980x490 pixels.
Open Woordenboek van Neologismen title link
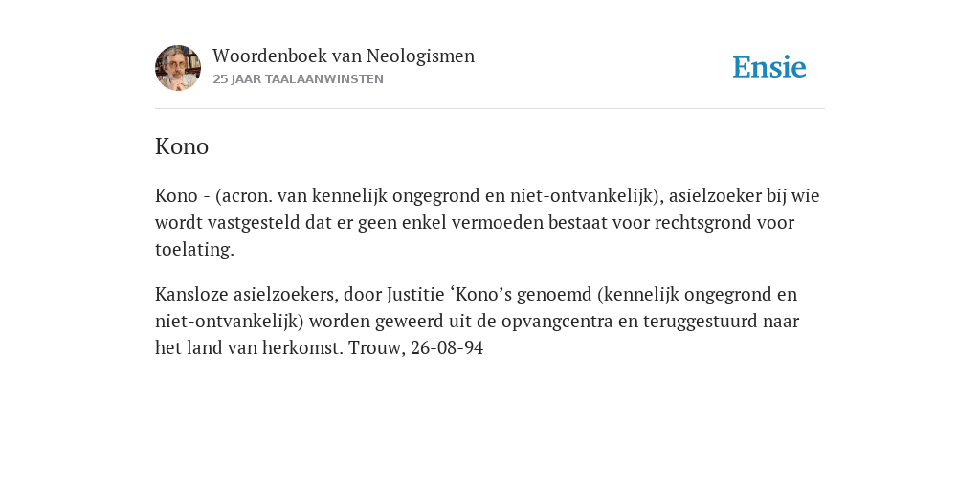[x=344, y=56]
